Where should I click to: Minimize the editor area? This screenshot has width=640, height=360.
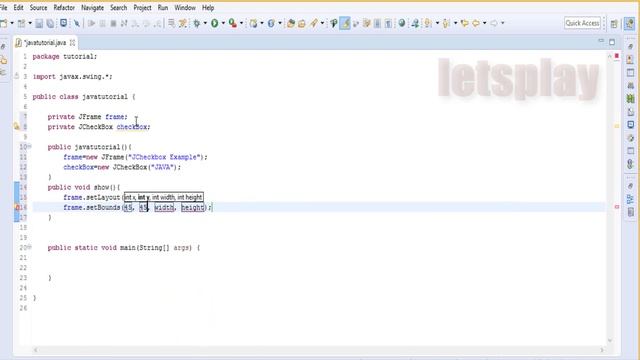coord(601,41)
